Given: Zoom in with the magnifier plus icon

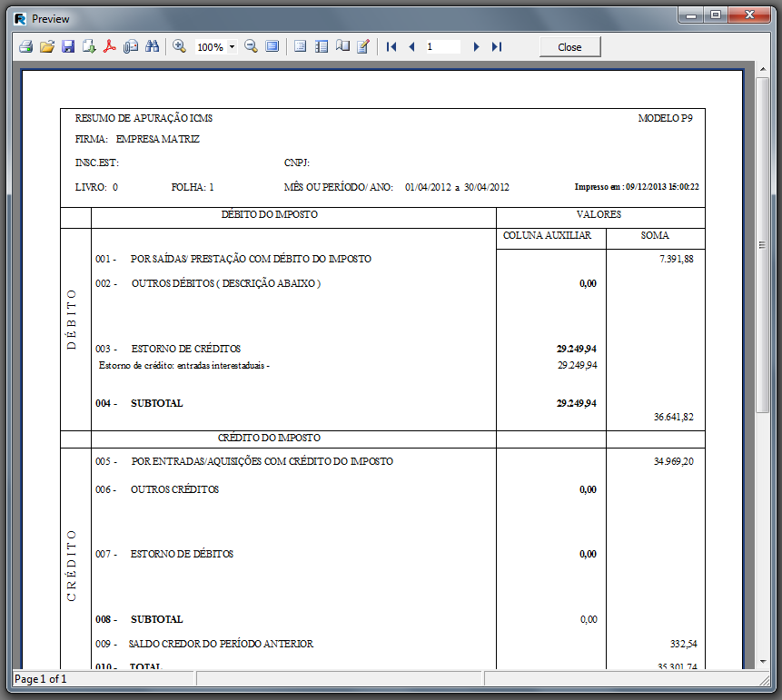Looking at the screenshot, I should pos(179,47).
